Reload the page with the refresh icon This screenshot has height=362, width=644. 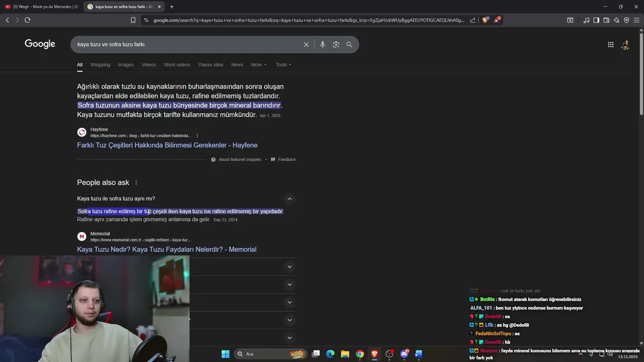tap(27, 20)
